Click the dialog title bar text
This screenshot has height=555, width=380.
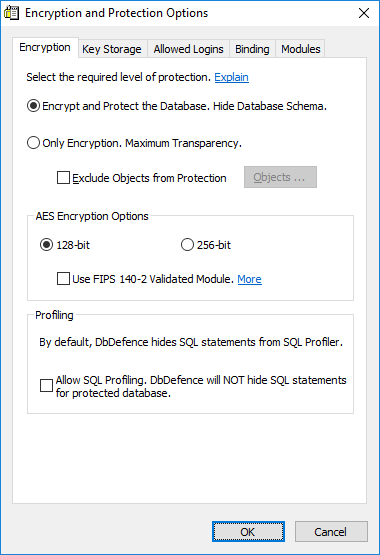(x=116, y=13)
